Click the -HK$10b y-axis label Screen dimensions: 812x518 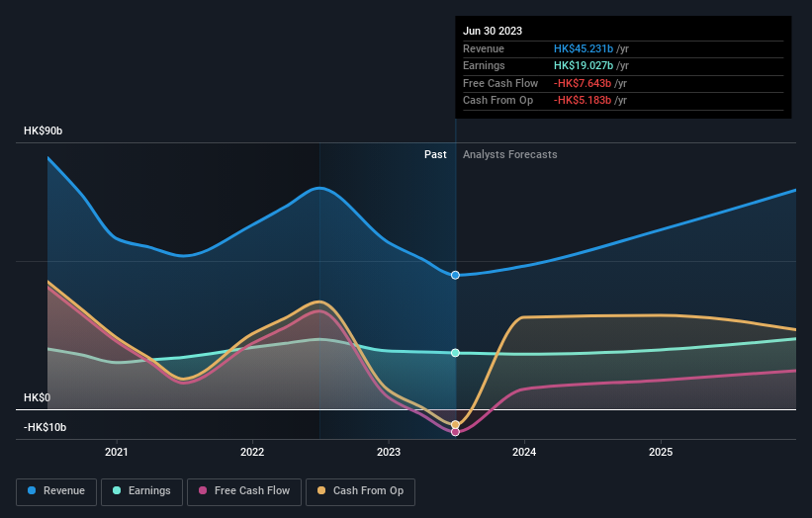click(45, 427)
